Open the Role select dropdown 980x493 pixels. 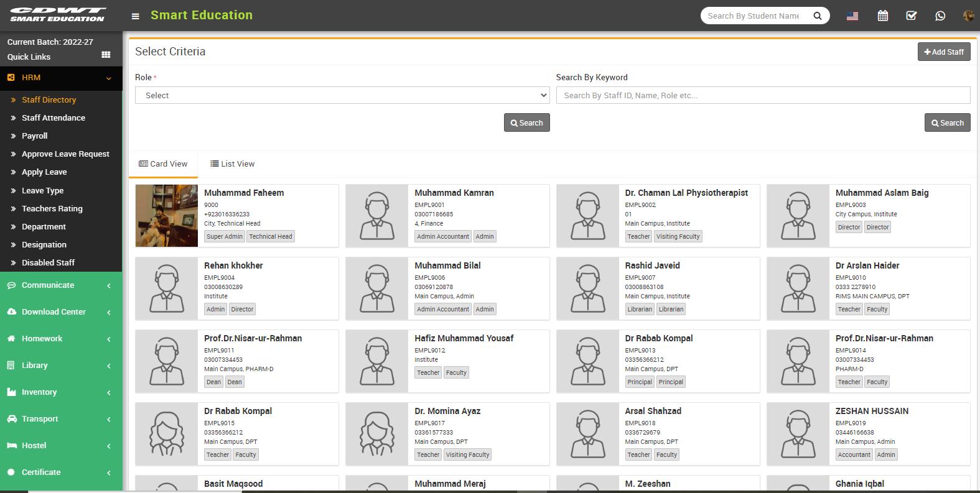tap(342, 95)
